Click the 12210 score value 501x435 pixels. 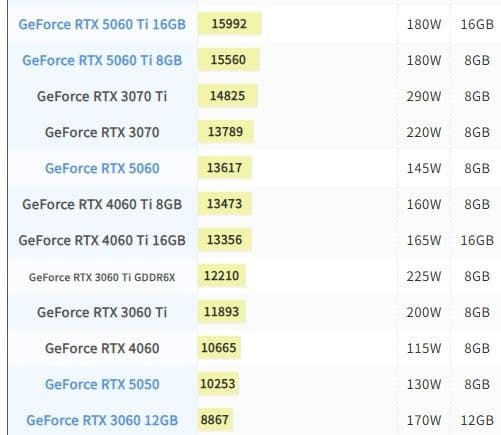point(221,276)
